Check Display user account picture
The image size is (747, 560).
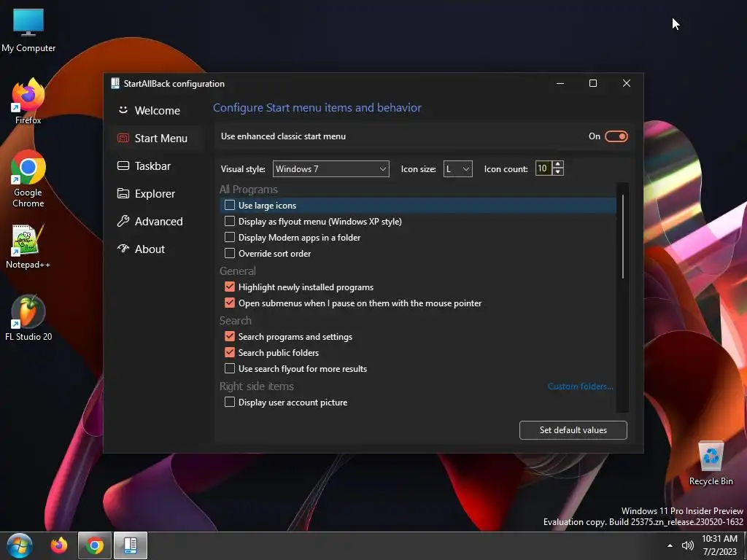230,402
